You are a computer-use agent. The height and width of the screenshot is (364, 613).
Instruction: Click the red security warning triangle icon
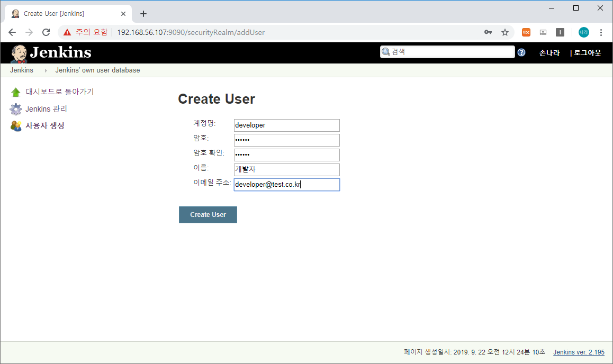tap(67, 32)
